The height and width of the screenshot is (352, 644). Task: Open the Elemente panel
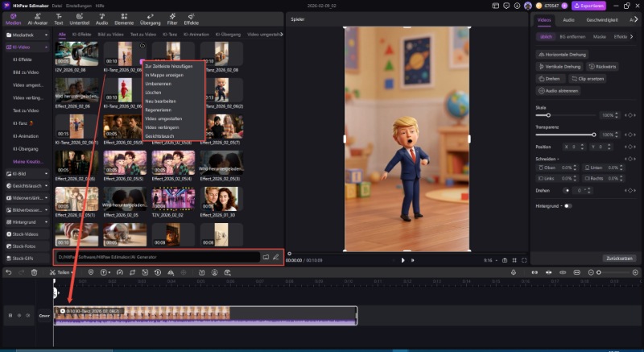pos(124,19)
